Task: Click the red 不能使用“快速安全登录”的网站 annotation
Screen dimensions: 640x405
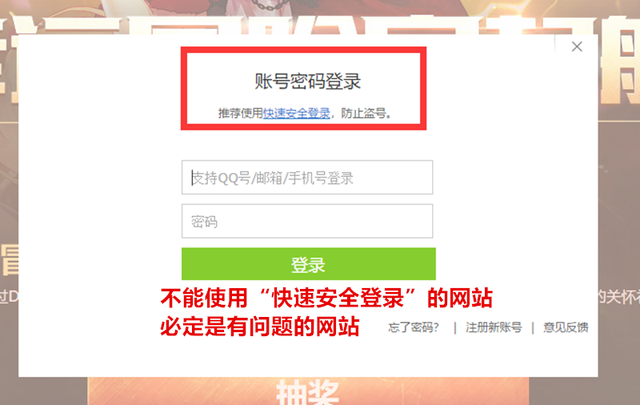Action: pos(327,298)
